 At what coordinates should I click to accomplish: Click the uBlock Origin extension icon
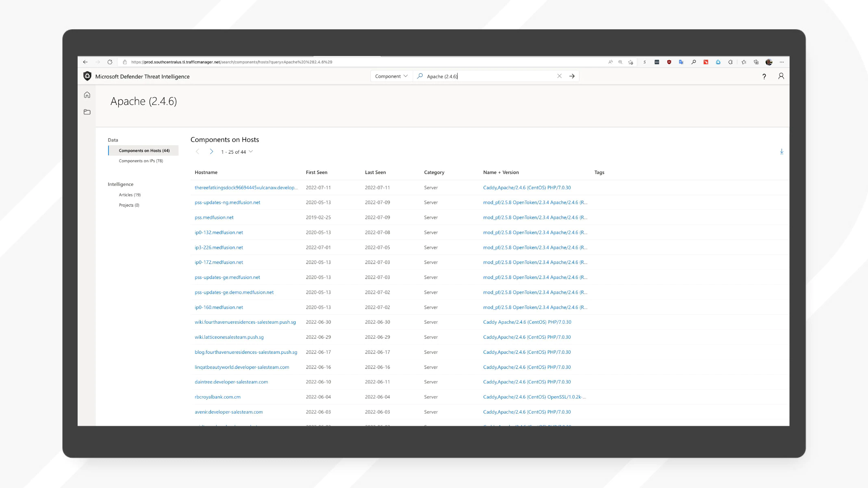(x=669, y=62)
